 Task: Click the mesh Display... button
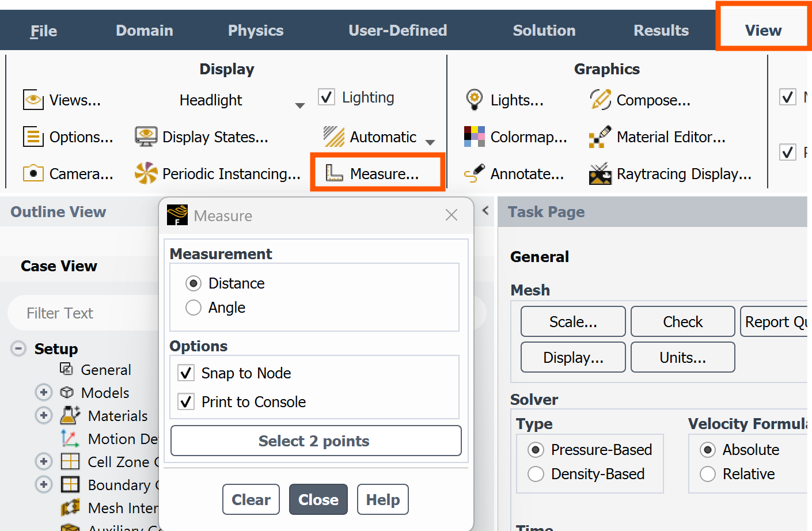click(x=573, y=357)
